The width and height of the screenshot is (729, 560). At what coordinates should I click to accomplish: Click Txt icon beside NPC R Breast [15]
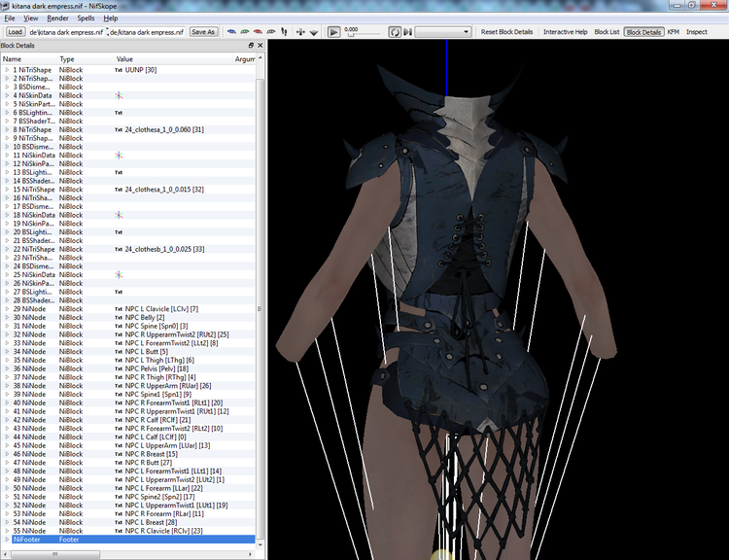pos(119,454)
